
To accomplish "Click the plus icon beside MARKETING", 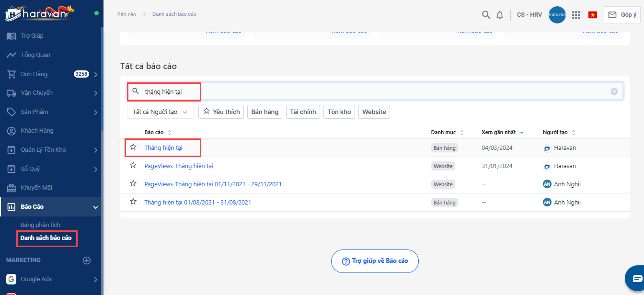I will coord(87,261).
